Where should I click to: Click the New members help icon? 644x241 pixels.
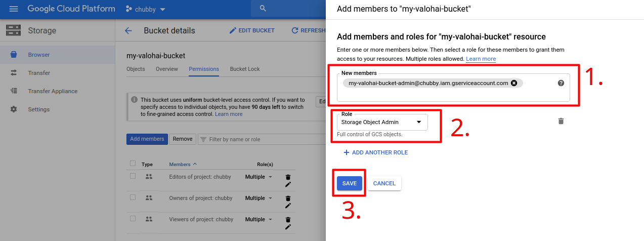point(561,83)
